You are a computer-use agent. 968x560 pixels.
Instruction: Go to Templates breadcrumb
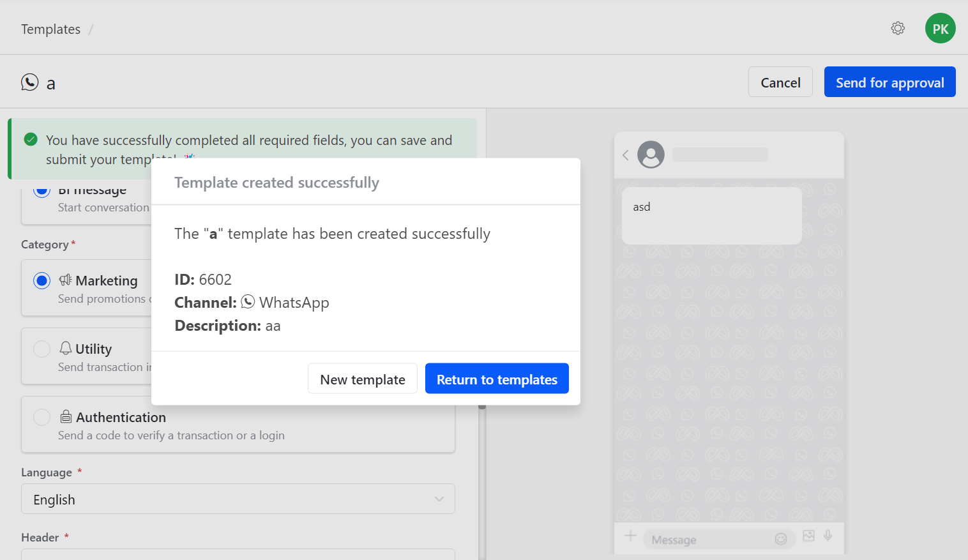tap(50, 29)
